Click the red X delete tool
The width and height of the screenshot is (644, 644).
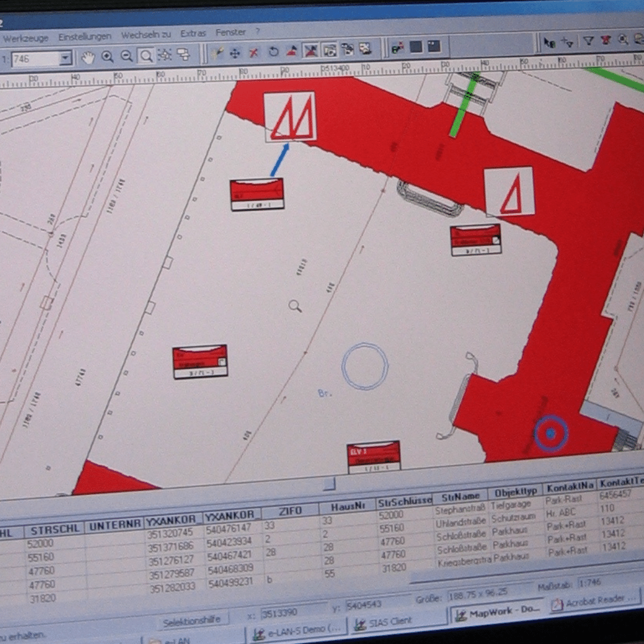click(254, 52)
